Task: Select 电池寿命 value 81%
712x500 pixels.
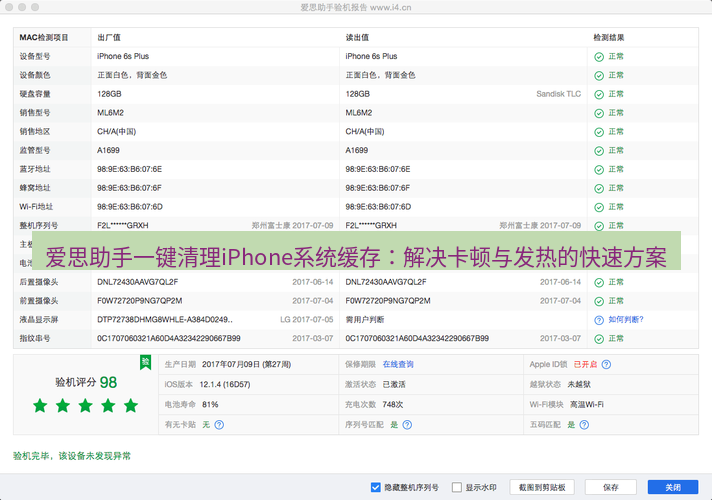Action: 210,405
